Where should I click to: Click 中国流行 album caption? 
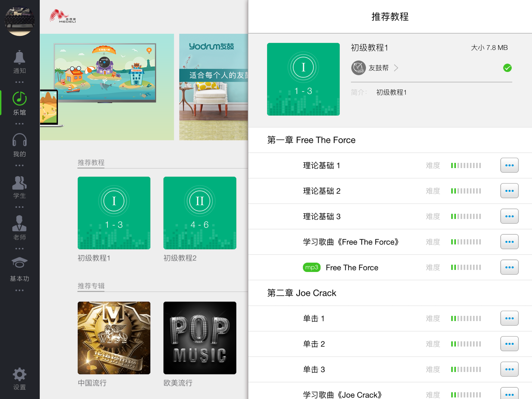(x=92, y=383)
